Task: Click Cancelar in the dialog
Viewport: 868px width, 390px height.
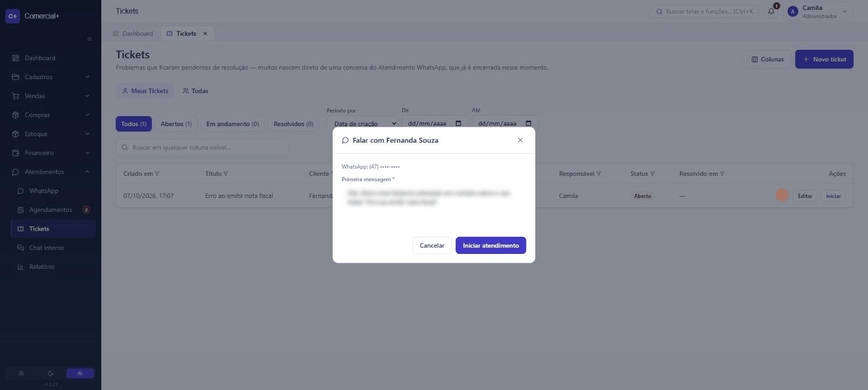Action: 432,246
